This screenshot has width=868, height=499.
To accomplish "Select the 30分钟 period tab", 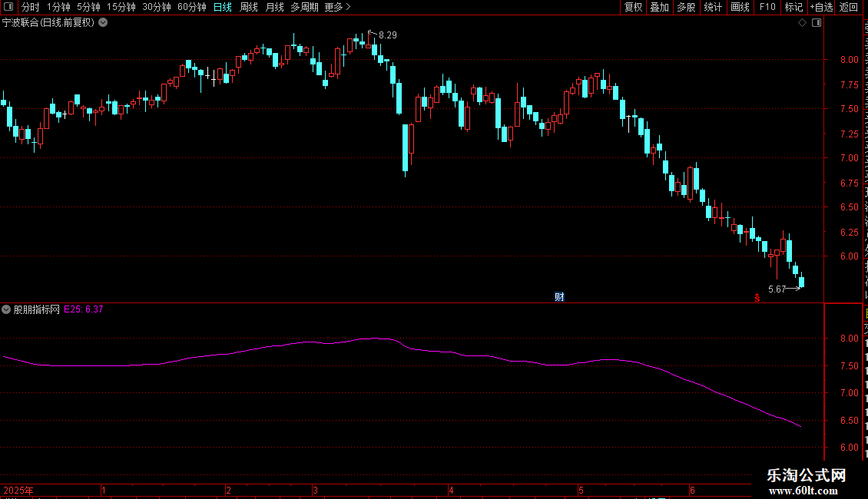I will 156,7.
